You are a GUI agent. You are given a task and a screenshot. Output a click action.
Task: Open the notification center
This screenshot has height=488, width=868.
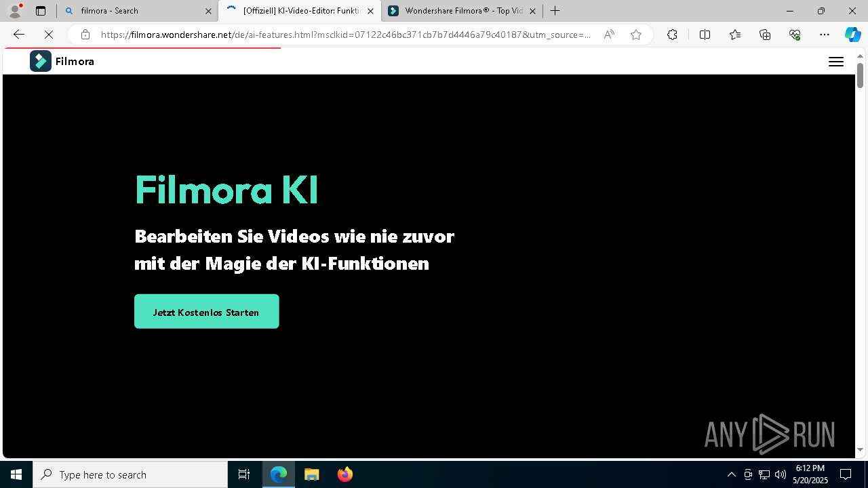(846, 474)
